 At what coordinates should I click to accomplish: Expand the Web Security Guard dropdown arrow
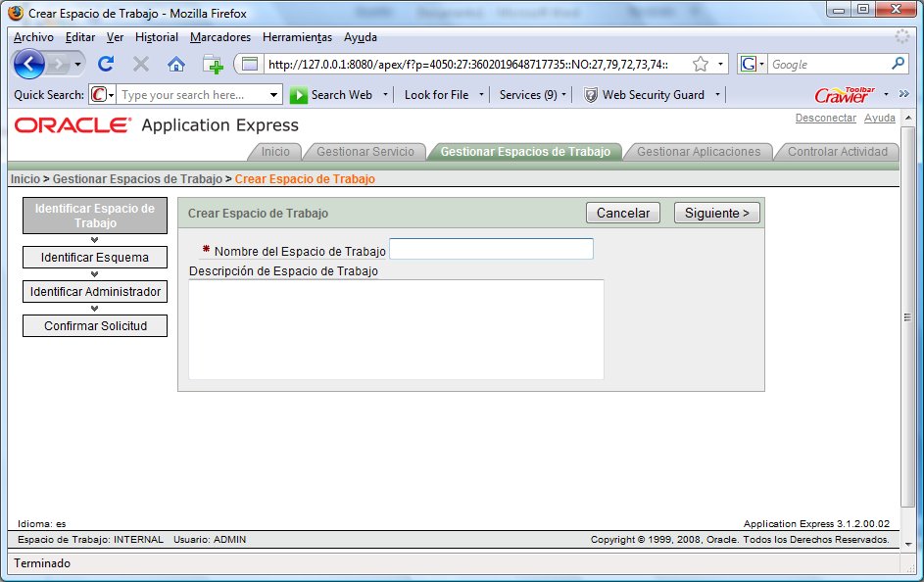click(x=717, y=94)
